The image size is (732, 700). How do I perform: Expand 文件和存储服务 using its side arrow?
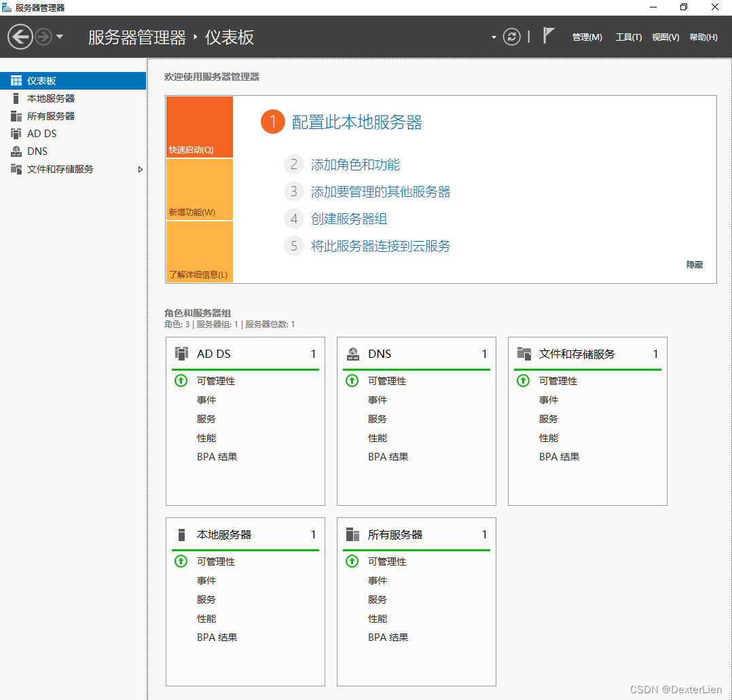(x=141, y=169)
